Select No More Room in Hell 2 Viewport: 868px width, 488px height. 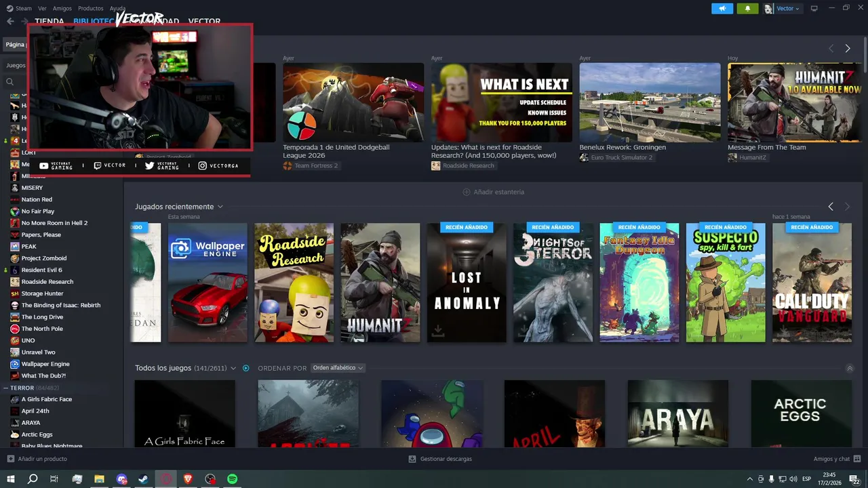pyautogui.click(x=54, y=223)
